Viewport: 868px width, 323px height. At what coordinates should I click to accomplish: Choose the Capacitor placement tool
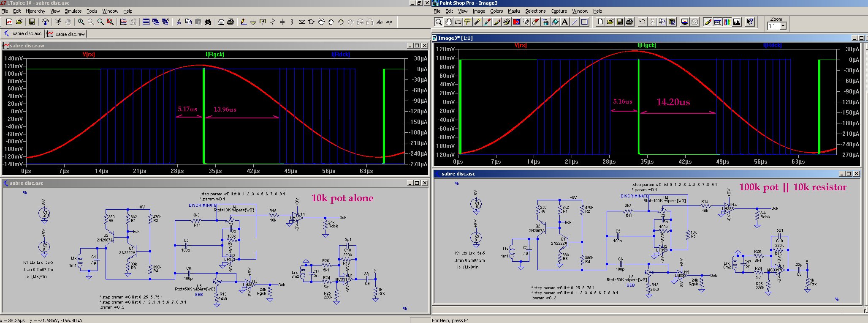[282, 22]
